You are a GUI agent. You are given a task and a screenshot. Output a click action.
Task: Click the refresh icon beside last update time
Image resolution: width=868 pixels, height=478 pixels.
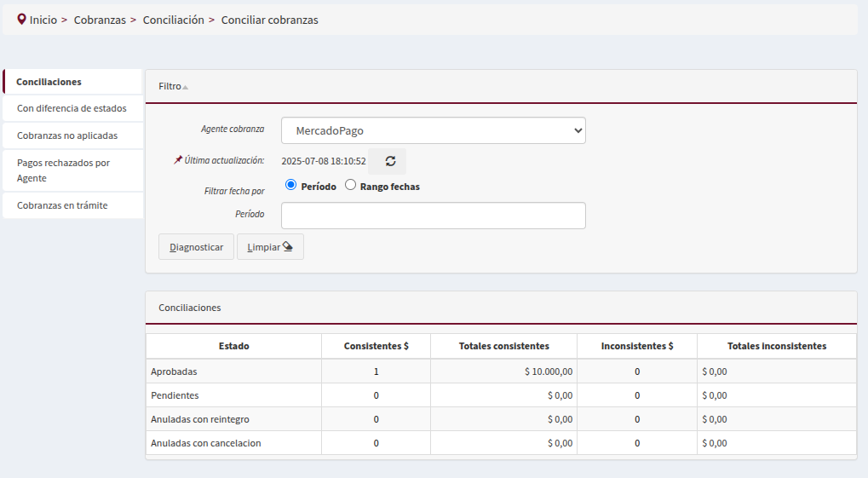(390, 161)
